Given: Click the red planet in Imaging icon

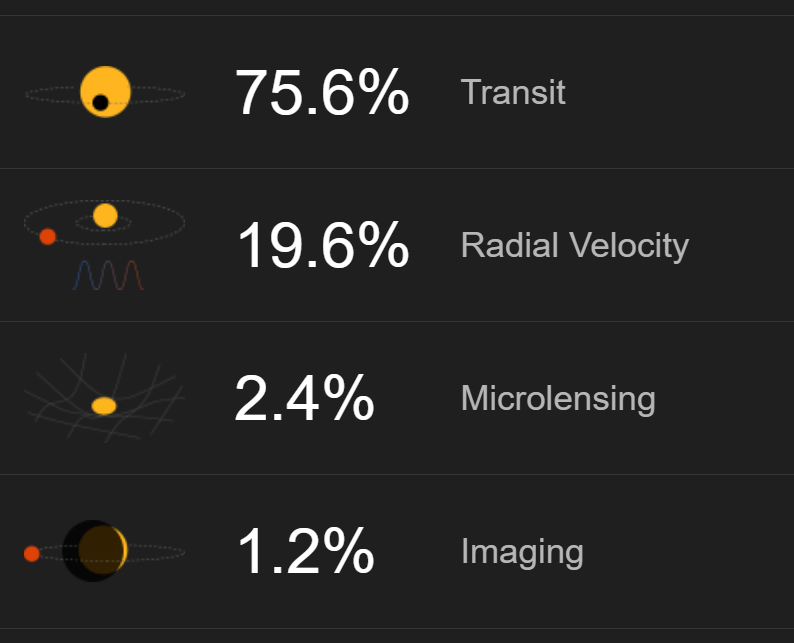Looking at the screenshot, I should (31, 553).
